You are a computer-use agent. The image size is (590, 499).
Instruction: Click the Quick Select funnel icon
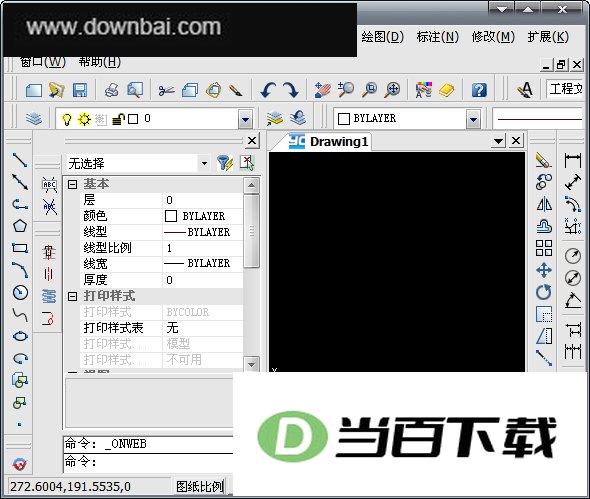[225, 163]
